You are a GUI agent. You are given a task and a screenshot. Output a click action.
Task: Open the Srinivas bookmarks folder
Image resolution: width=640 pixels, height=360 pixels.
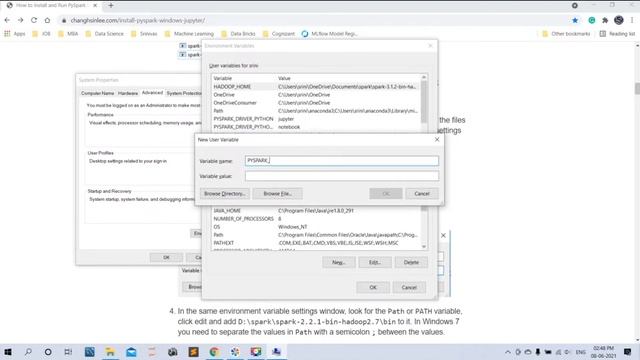pos(144,34)
